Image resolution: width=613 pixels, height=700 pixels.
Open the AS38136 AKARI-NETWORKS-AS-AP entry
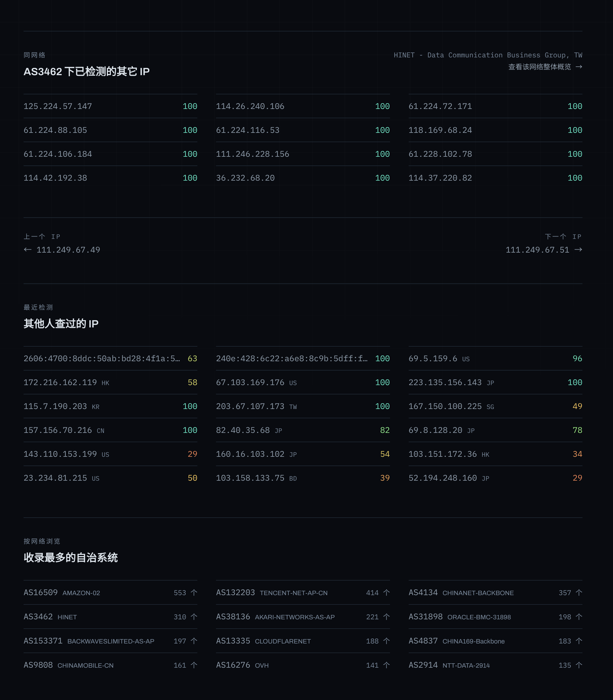pos(303,617)
